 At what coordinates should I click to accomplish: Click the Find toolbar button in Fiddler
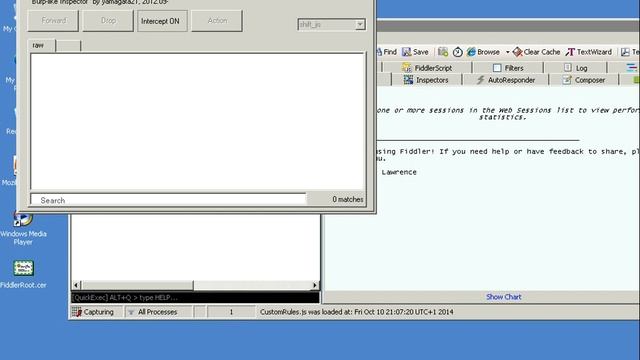(386, 52)
